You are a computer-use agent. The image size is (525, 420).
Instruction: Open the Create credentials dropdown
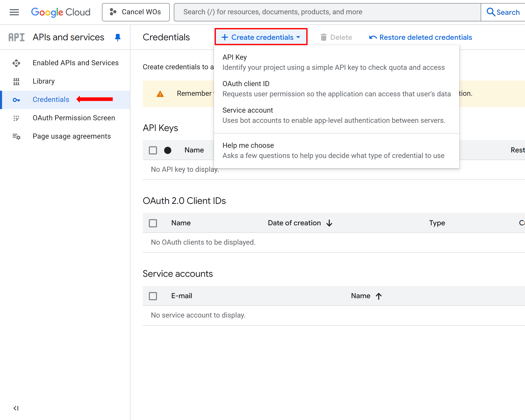[261, 37]
